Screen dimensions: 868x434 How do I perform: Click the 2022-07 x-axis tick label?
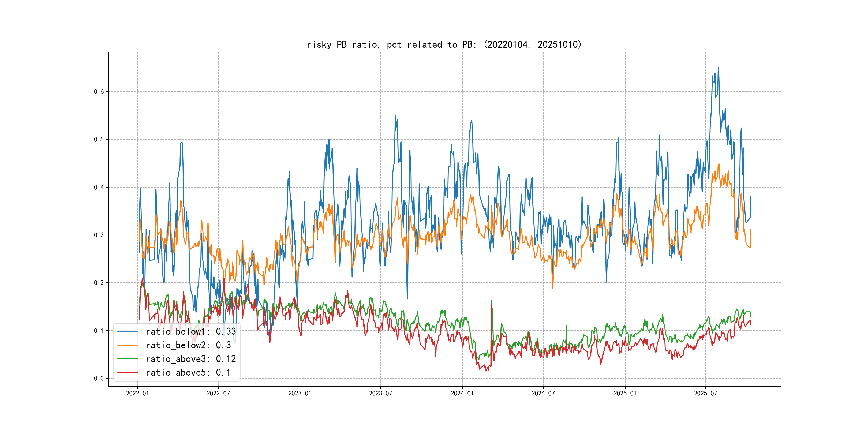(218, 393)
